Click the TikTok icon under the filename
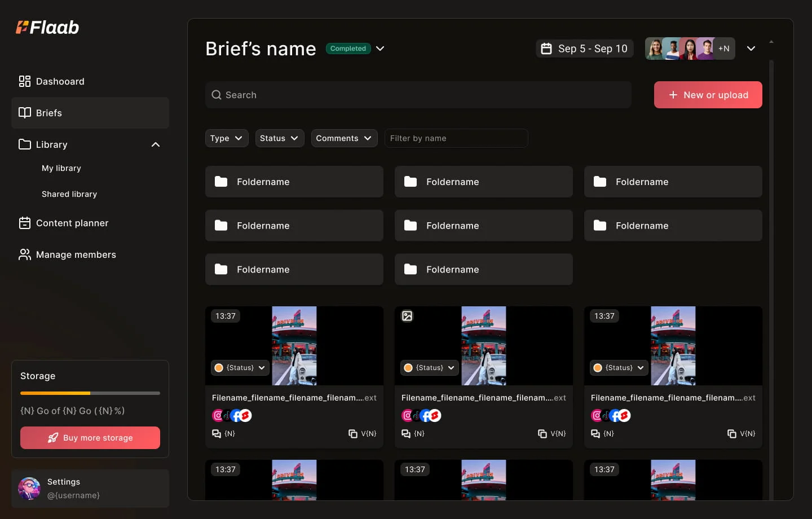The height and width of the screenshot is (519, 812). tap(227, 416)
